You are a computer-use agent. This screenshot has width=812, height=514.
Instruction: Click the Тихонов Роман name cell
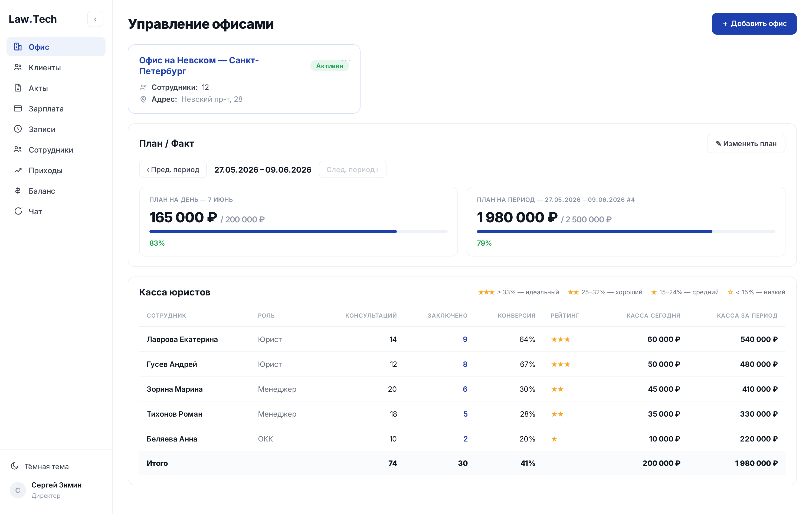coord(174,414)
